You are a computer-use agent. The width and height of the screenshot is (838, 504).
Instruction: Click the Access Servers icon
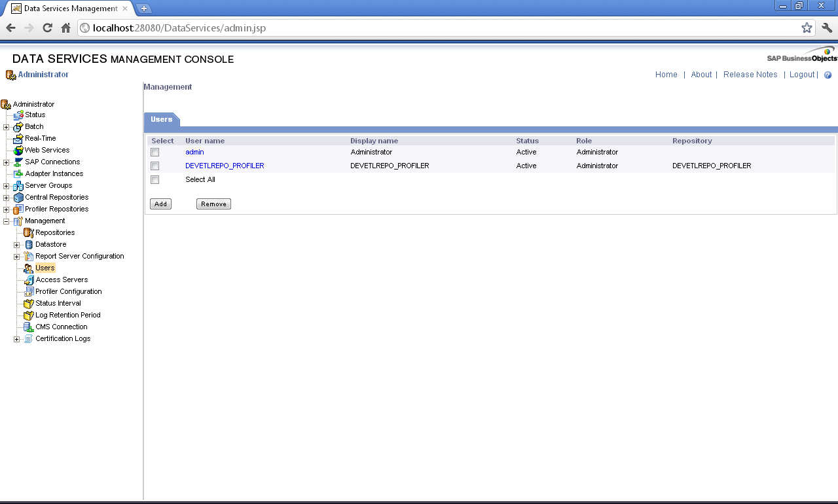29,280
